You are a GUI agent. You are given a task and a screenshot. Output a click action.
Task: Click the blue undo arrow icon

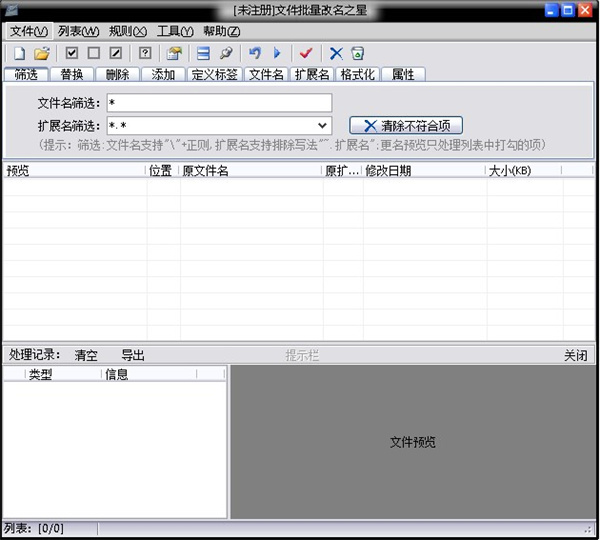coord(255,53)
